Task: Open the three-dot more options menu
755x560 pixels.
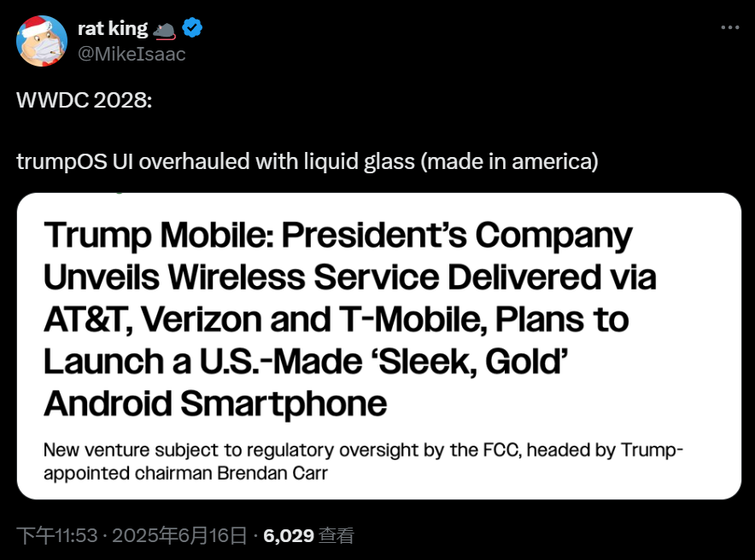Action: pyautogui.click(x=729, y=27)
